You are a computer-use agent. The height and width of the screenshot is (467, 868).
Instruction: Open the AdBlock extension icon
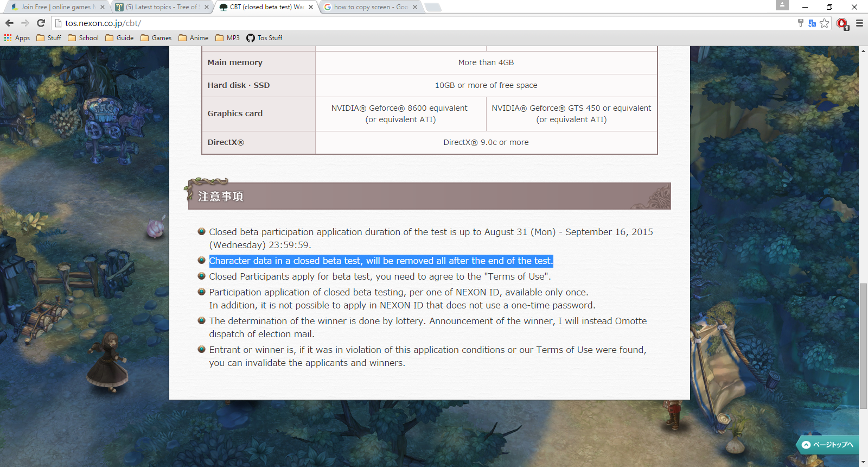click(842, 23)
